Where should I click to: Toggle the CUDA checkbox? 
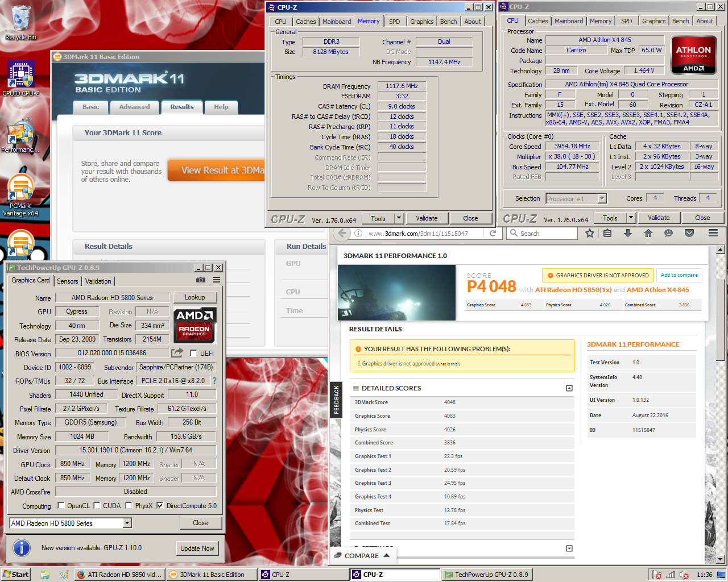pos(97,505)
